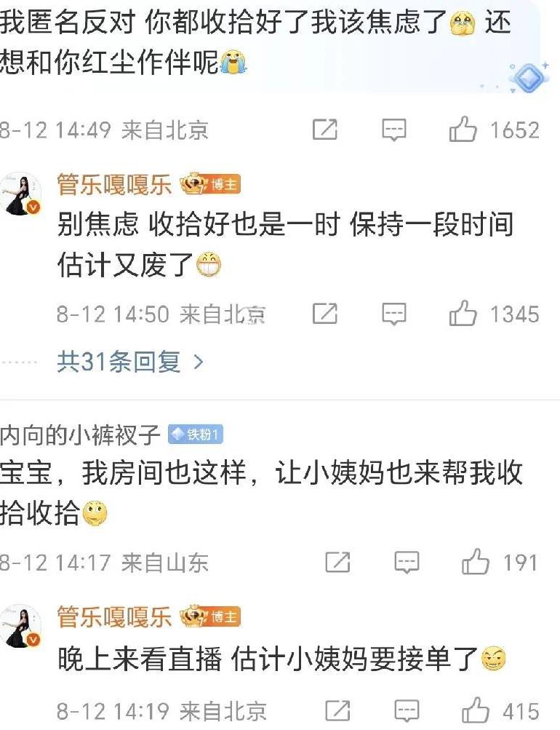Reply to the 8-12 14:49 comment
This screenshot has width=560, height=730.
point(394,130)
